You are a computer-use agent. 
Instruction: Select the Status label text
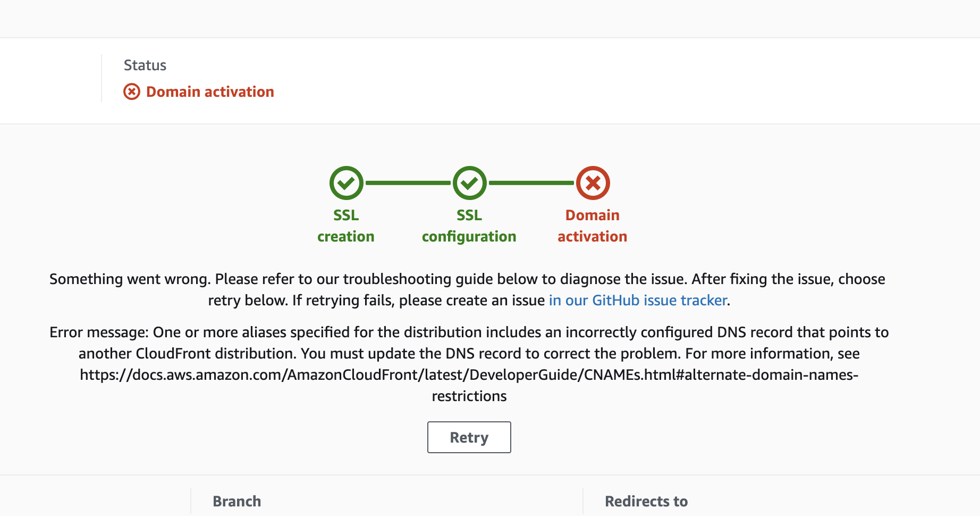click(x=145, y=65)
